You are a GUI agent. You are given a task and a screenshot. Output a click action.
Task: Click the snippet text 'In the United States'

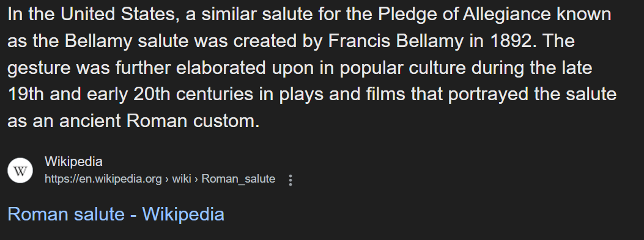tap(94, 15)
